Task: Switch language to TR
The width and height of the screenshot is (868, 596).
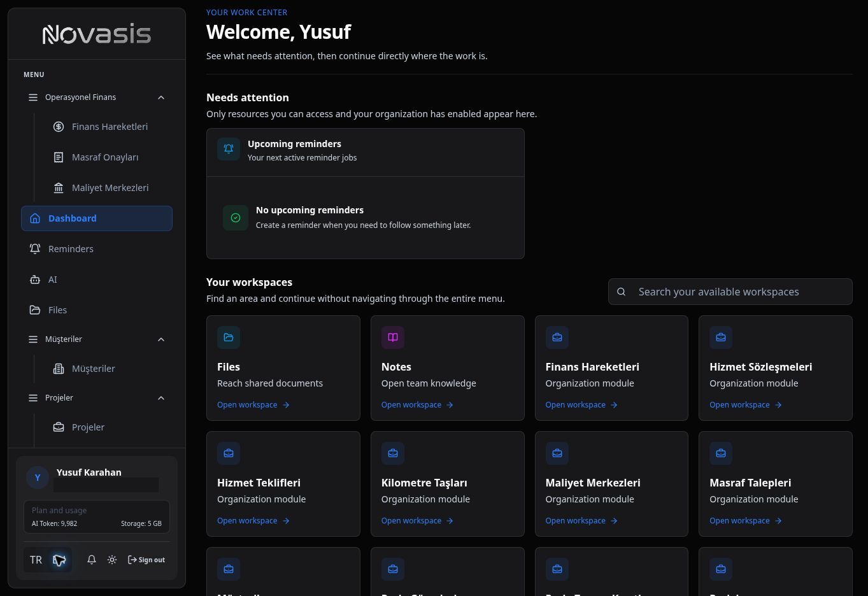Action: pyautogui.click(x=36, y=560)
